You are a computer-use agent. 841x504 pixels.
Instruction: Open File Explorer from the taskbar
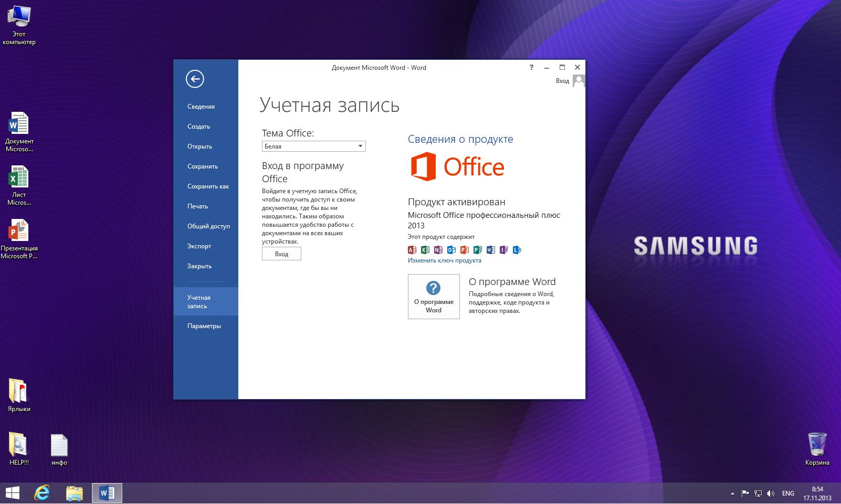75,493
